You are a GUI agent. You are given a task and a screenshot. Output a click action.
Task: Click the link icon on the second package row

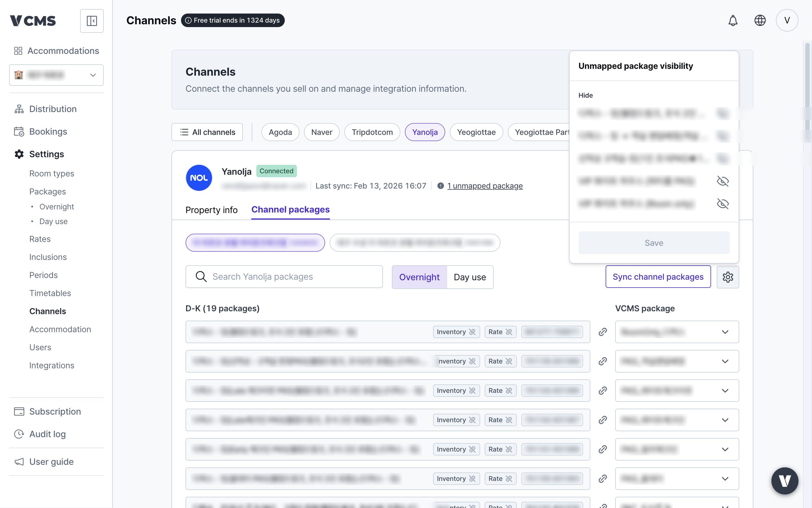coord(603,361)
